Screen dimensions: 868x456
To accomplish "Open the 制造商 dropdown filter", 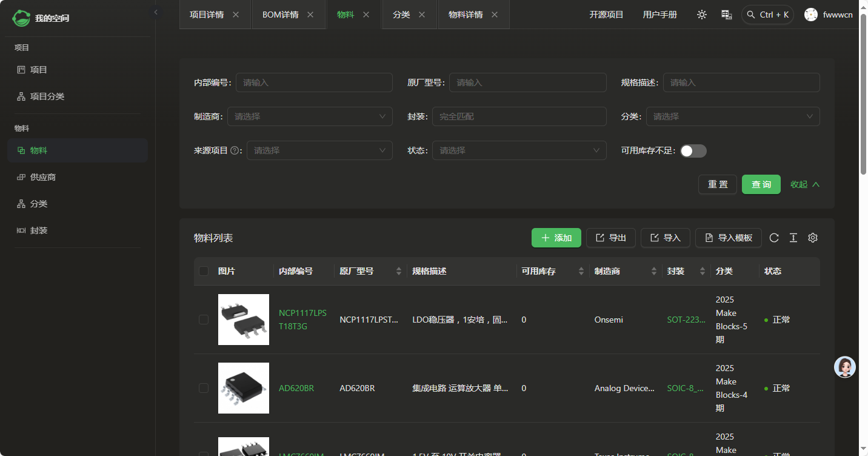I will [x=310, y=116].
